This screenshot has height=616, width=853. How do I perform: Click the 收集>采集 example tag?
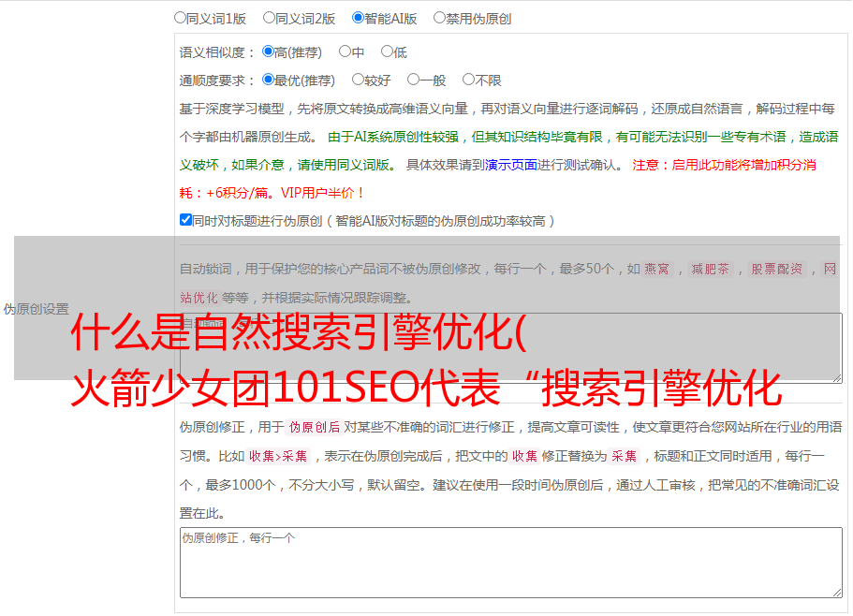(x=278, y=456)
